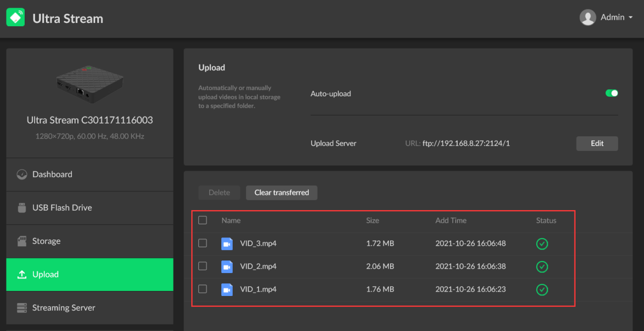This screenshot has height=331, width=644.
Task: Go to the Storage menu item
Action: tap(90, 241)
